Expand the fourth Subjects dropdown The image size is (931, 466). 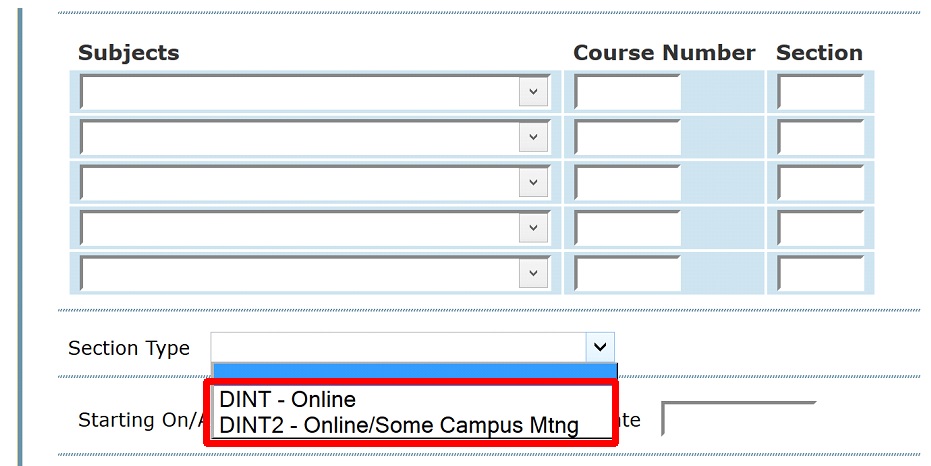314,228
